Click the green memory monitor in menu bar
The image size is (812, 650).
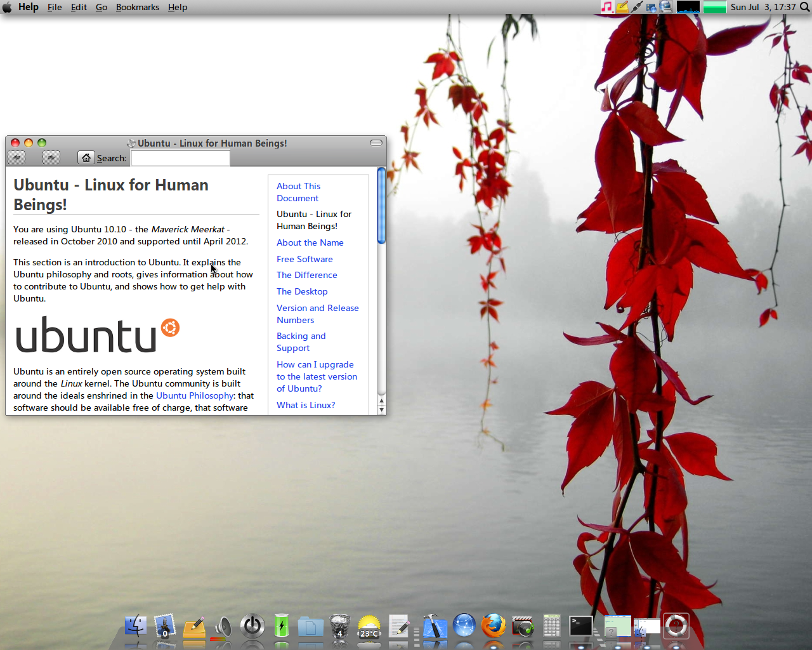[x=715, y=7]
